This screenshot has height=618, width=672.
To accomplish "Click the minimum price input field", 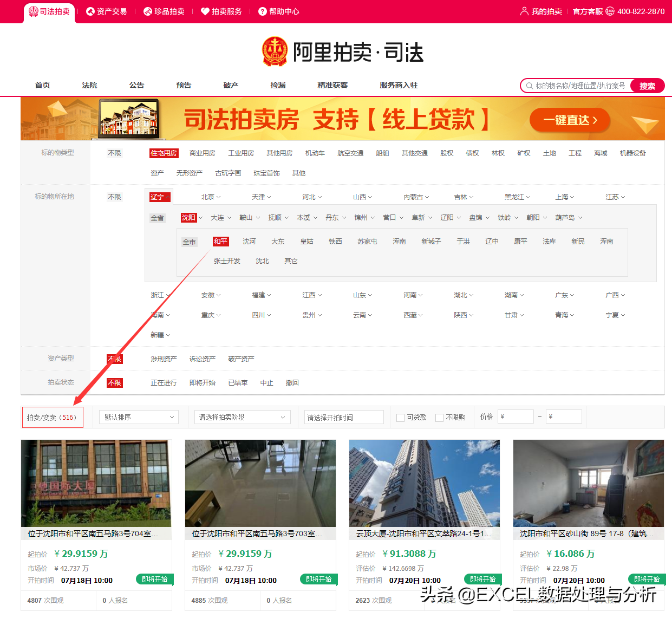I will coord(516,417).
